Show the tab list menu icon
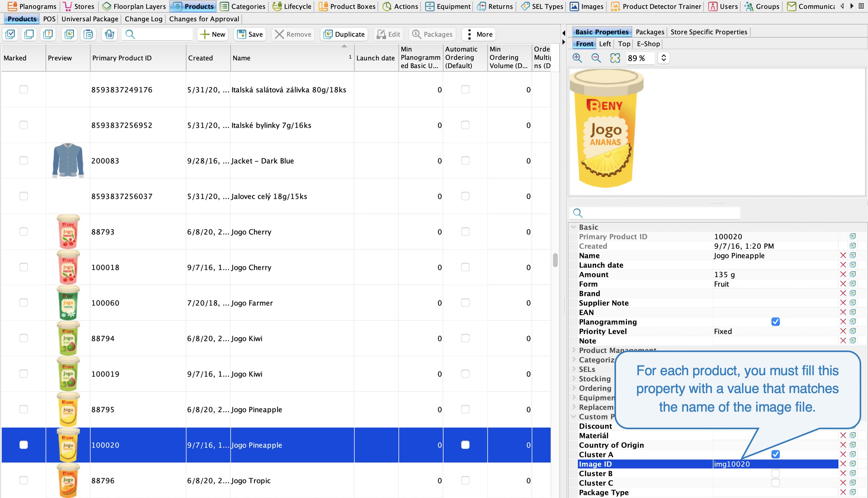 pos(861,6)
